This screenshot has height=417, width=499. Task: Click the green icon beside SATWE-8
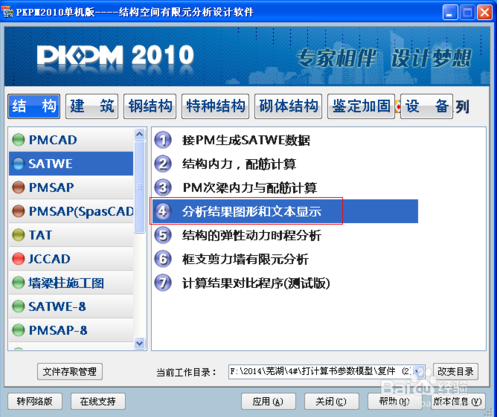point(18,306)
